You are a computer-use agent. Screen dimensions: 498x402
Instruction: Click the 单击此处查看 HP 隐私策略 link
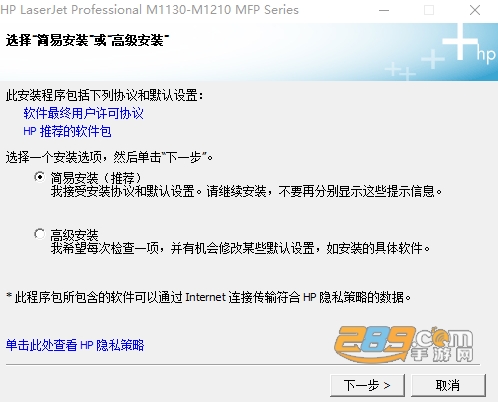click(75, 345)
